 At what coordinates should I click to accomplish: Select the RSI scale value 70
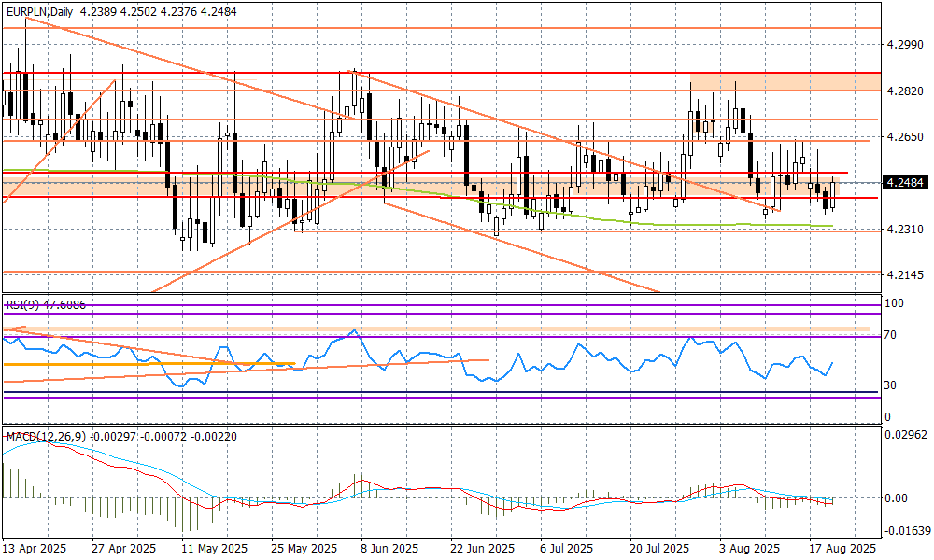[890, 336]
